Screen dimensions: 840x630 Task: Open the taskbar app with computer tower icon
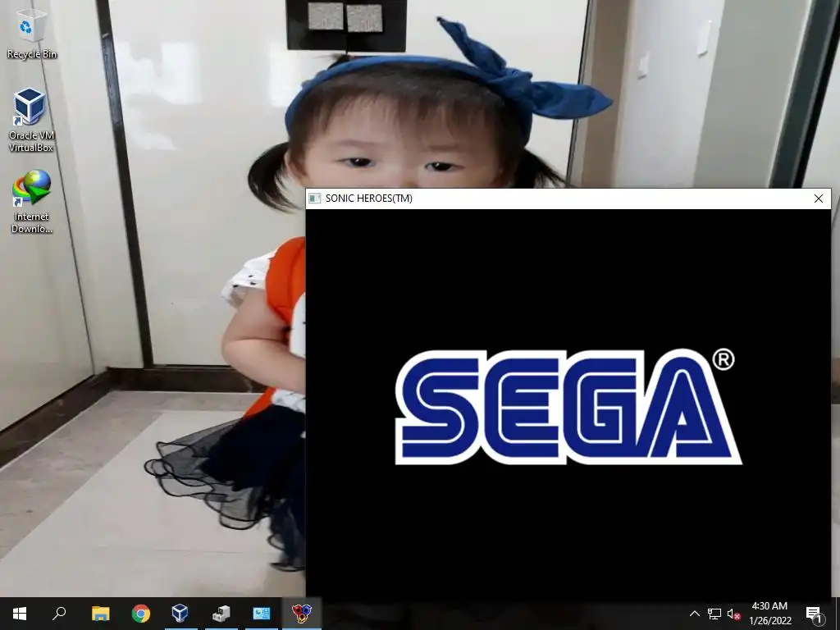pos(221,614)
